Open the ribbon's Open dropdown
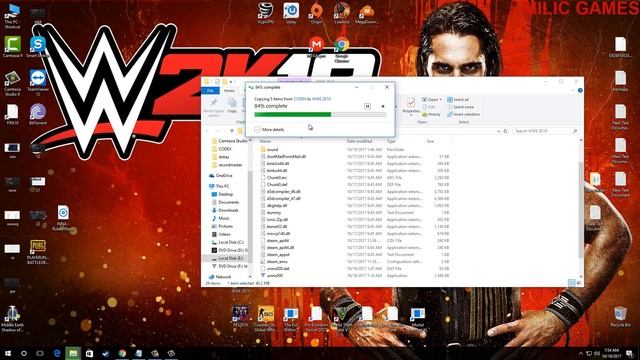Screen dimensions: 640x360 pyautogui.click(x=432, y=99)
